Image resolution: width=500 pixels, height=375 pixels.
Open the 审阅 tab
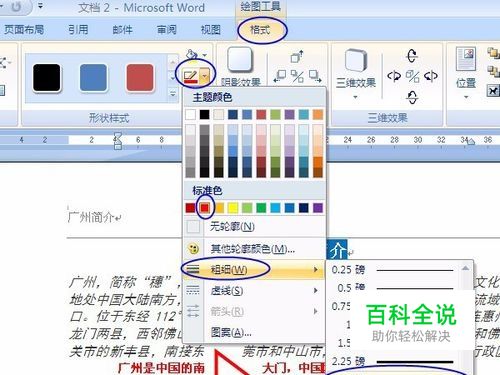(167, 30)
